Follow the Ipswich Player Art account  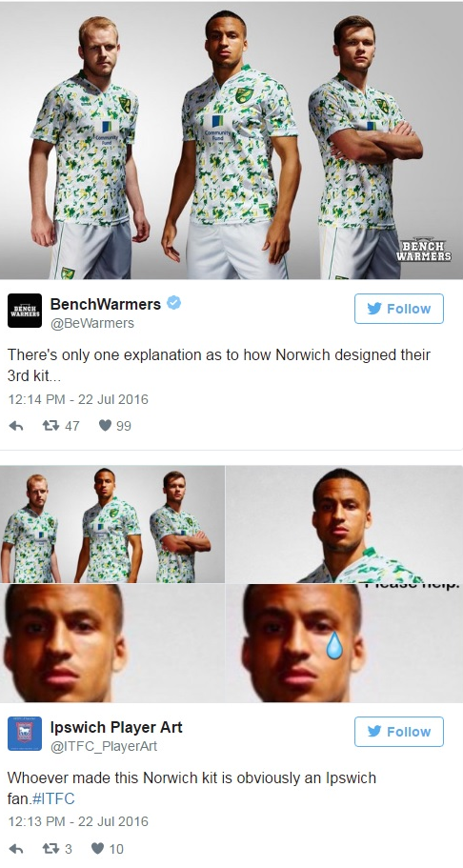click(399, 731)
